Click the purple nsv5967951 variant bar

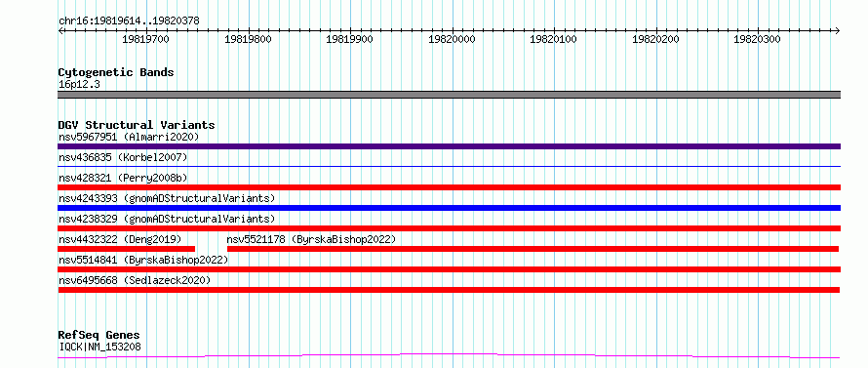coord(449,146)
